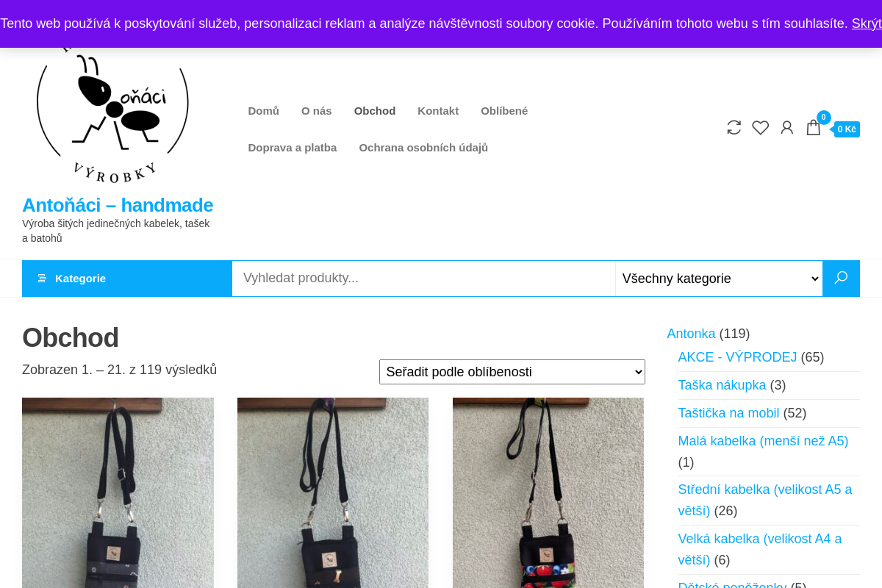Viewport: 882px width, 588px height.
Task: Open the first product bag thumbnail
Action: (x=118, y=492)
